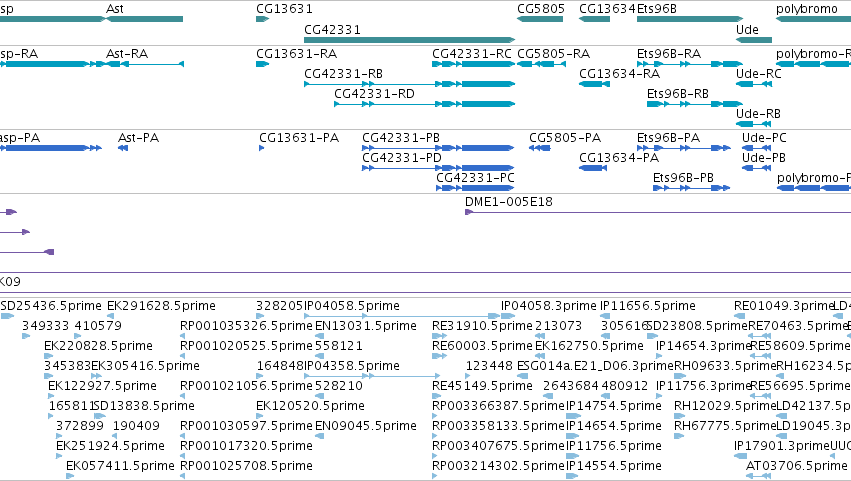The height and width of the screenshot is (481, 851).
Task: Click EST RH67775.5prime
Action: click(725, 426)
